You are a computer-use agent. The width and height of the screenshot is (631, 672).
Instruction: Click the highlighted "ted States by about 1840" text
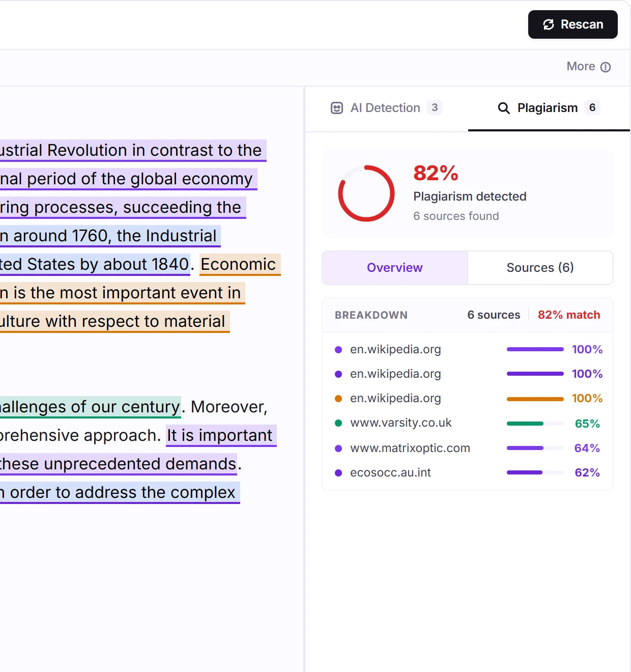[95, 265]
